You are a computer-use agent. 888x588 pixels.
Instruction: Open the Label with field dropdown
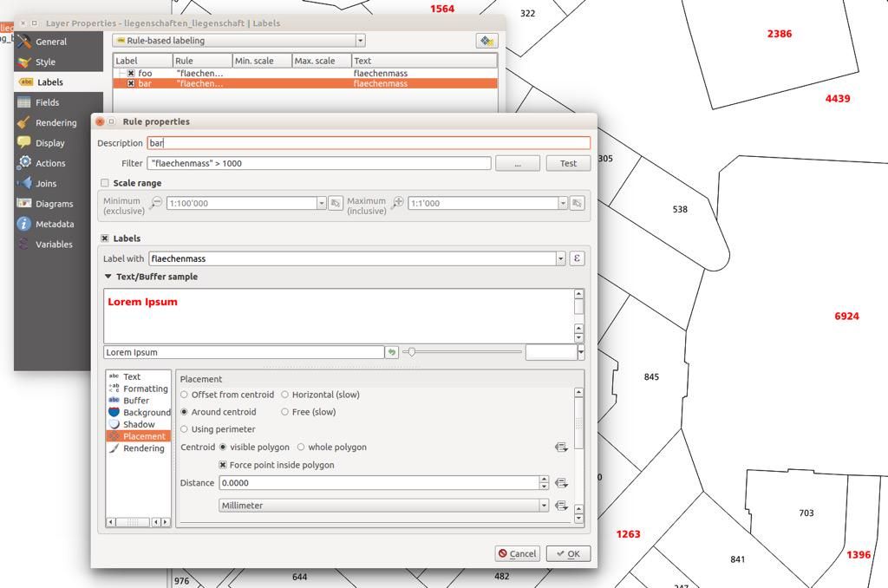(560, 259)
